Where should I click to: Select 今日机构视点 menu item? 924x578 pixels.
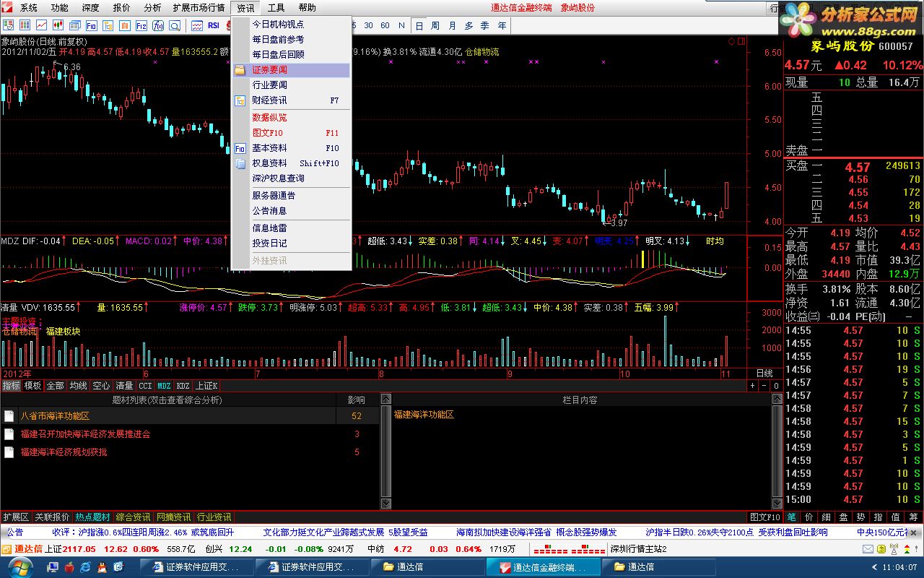click(291, 24)
